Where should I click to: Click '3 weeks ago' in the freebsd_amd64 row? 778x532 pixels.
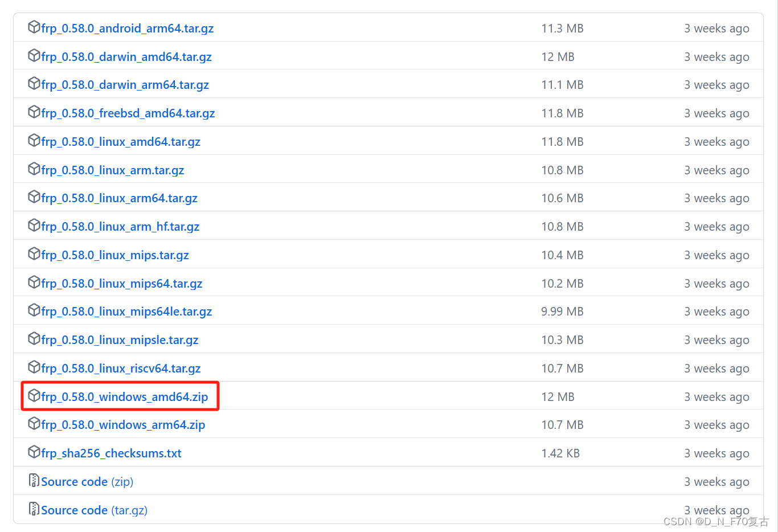click(717, 113)
